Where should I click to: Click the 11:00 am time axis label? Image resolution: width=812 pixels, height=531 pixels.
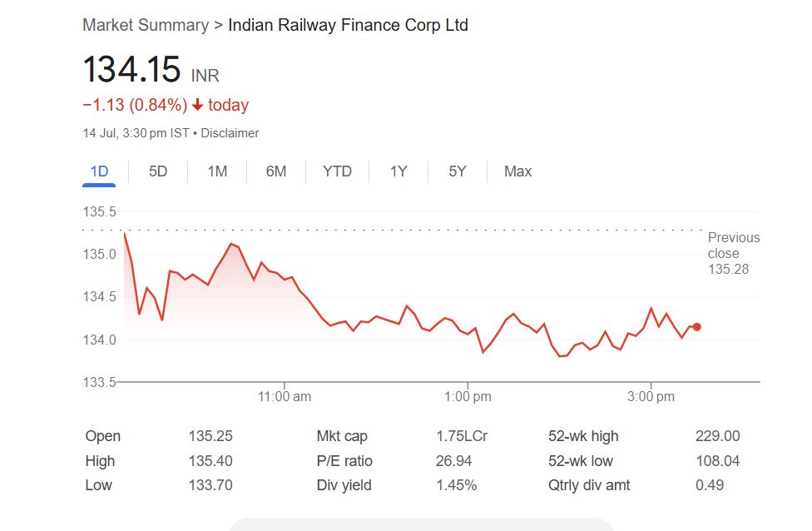click(x=285, y=397)
